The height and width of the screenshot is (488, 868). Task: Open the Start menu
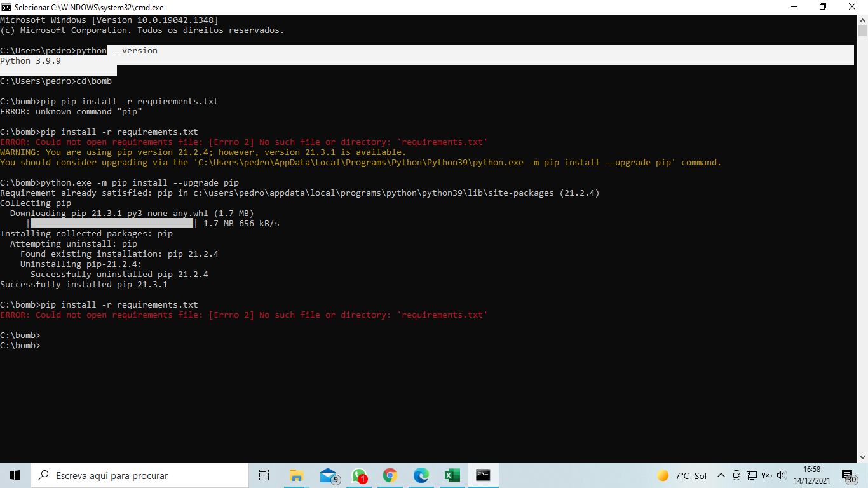tap(14, 475)
